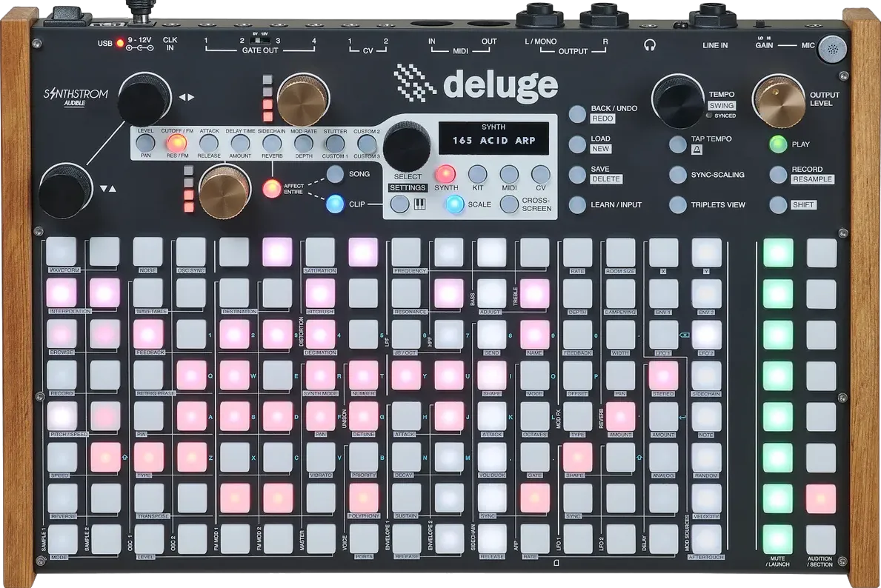
Task: Flip the GATE OUT voltage slide switch
Action: point(259,40)
